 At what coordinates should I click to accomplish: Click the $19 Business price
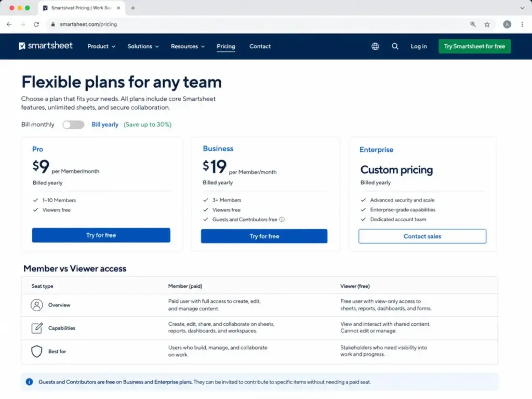tap(215, 167)
